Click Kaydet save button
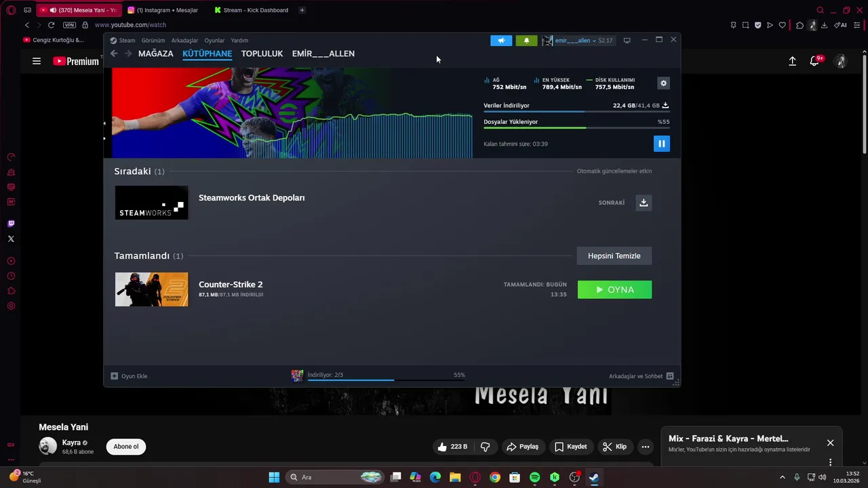868x488 pixels. [x=570, y=447]
